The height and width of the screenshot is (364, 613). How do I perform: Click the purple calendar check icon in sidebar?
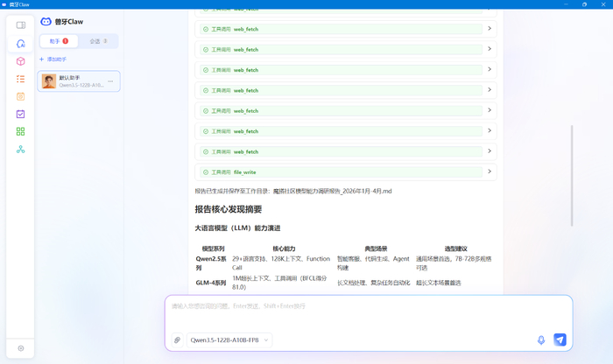pyautogui.click(x=20, y=114)
